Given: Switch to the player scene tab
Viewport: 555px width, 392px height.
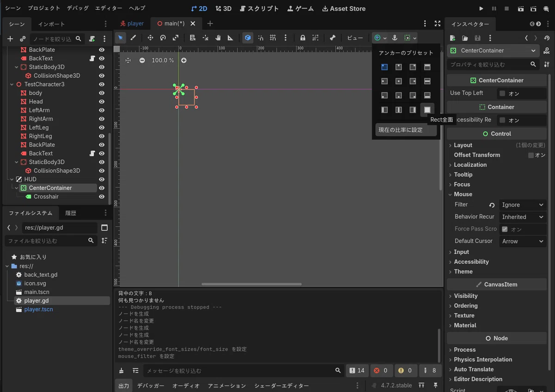Looking at the screenshot, I should point(132,24).
